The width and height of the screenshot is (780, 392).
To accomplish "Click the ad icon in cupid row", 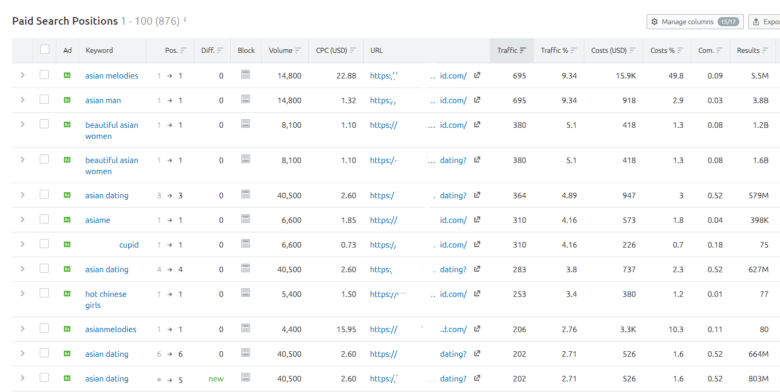I will 67,244.
